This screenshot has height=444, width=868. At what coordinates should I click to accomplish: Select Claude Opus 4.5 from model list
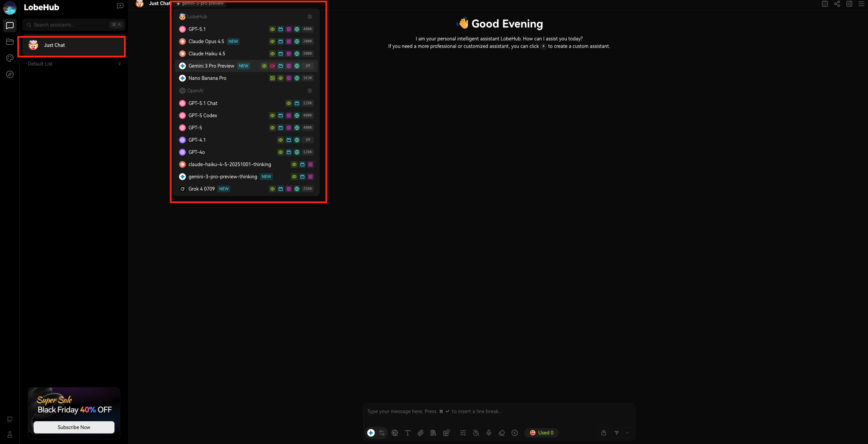point(206,41)
